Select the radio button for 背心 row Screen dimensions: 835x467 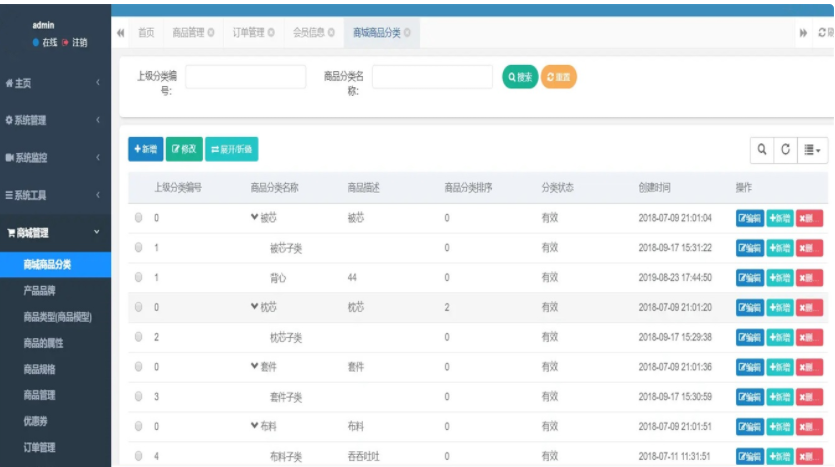138,277
